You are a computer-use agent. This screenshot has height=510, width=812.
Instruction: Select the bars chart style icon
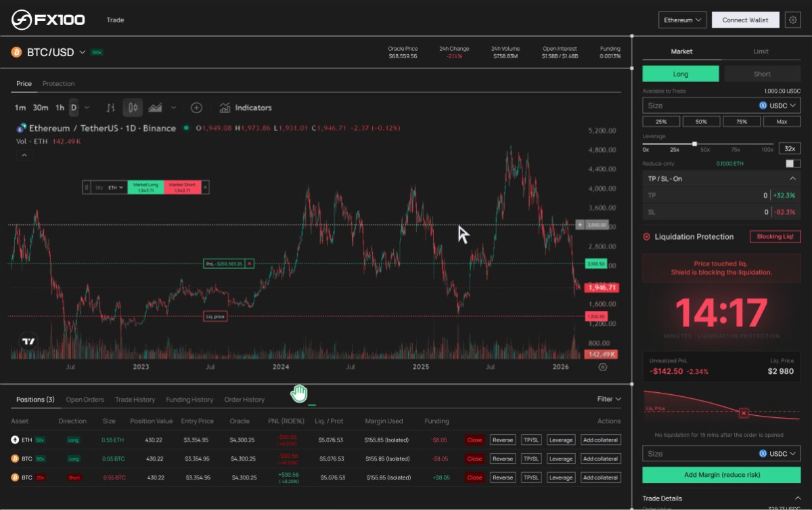pyautogui.click(x=111, y=108)
